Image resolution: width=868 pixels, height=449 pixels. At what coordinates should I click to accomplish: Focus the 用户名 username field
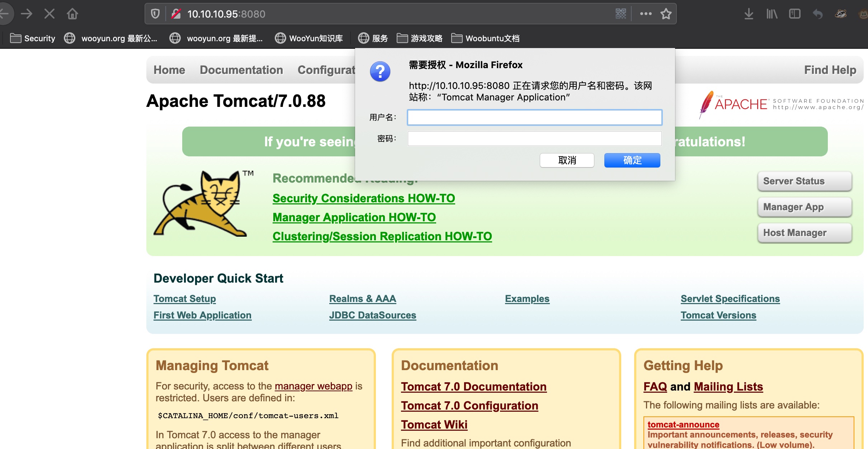click(534, 118)
